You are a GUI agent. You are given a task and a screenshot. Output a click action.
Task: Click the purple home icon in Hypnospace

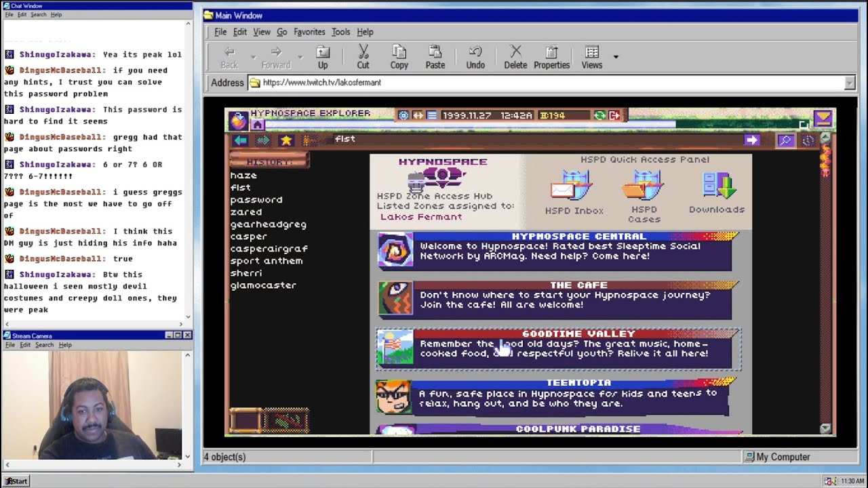point(258,125)
